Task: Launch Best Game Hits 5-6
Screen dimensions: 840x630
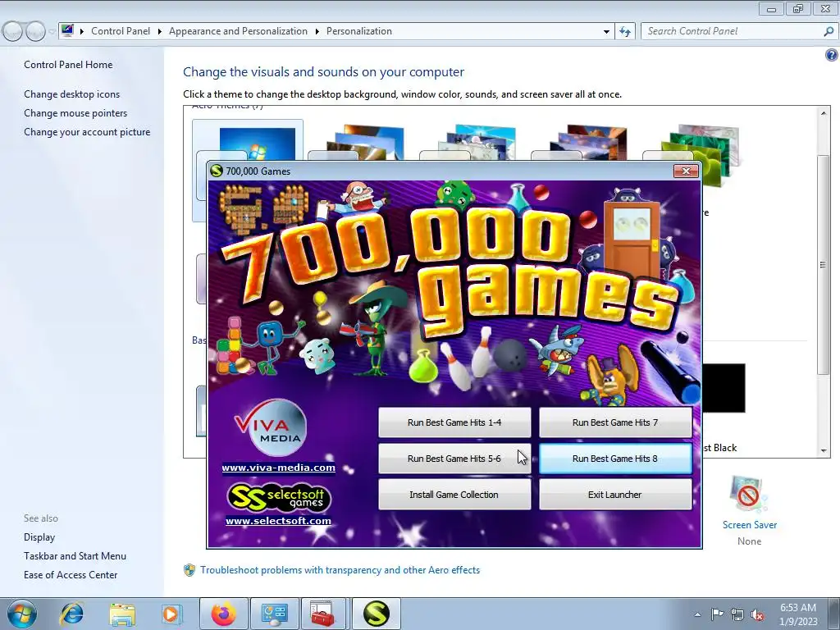Action: click(454, 459)
